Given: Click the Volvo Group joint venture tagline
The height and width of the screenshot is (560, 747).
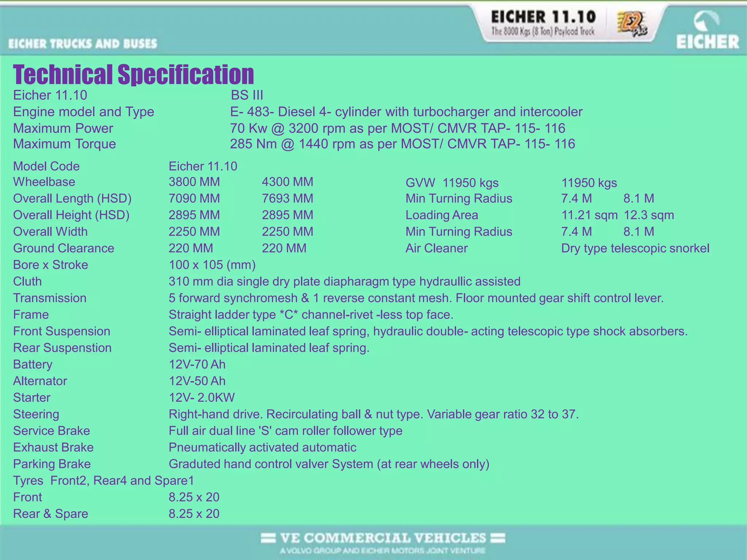Looking at the screenshot, I should (383, 551).
